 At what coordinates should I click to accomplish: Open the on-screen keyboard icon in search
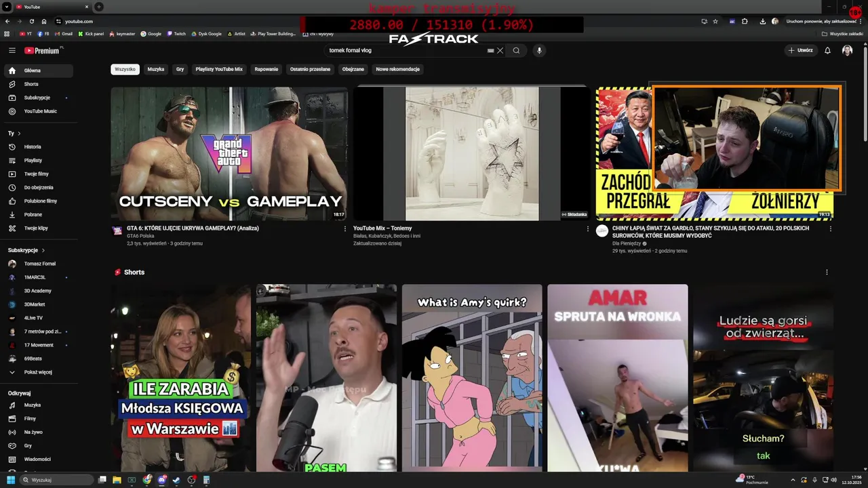point(490,50)
